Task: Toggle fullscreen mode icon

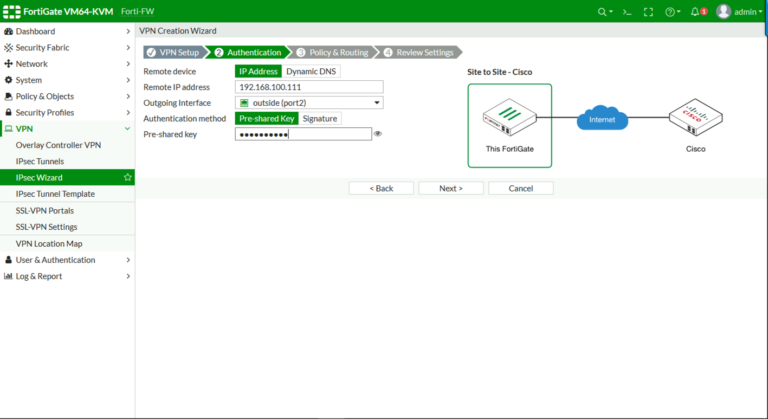Action: 648,12
